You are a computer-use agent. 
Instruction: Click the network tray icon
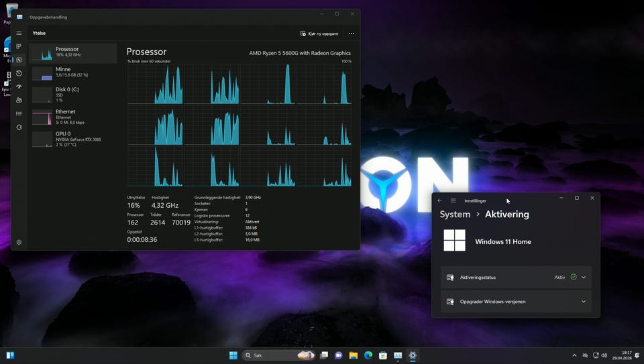tap(596, 355)
